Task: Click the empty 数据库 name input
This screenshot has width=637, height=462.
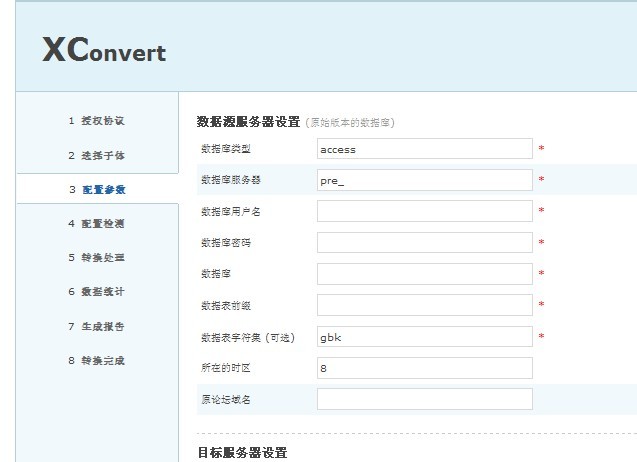Action: [x=425, y=274]
